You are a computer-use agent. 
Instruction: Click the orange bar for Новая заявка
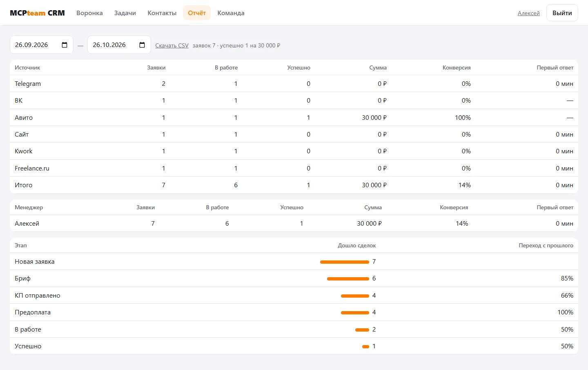tap(345, 262)
